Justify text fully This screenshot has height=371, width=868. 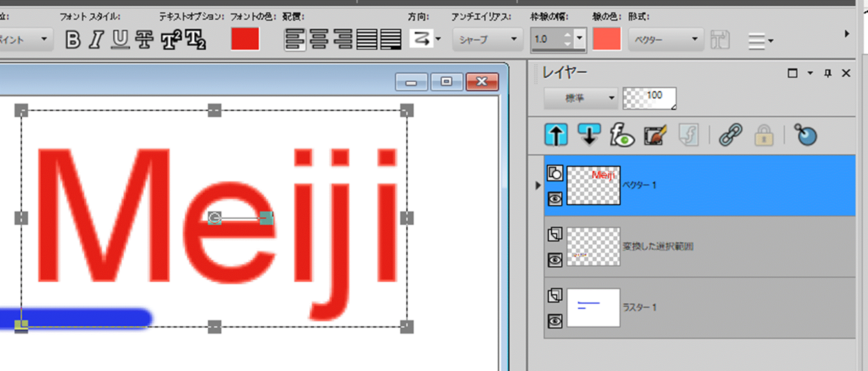(x=367, y=39)
